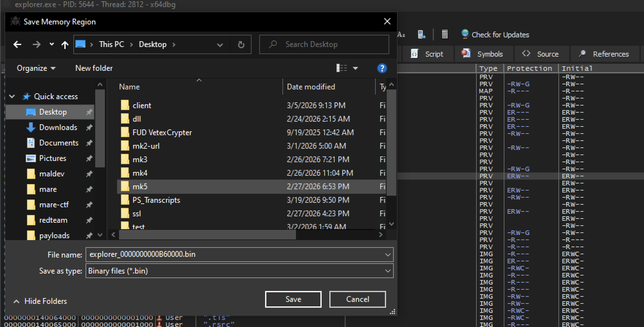
Task: Select the mk5 folder
Action: (140, 187)
